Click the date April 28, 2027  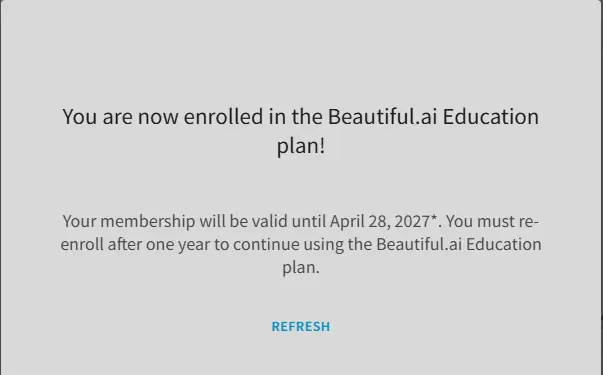[x=380, y=222]
